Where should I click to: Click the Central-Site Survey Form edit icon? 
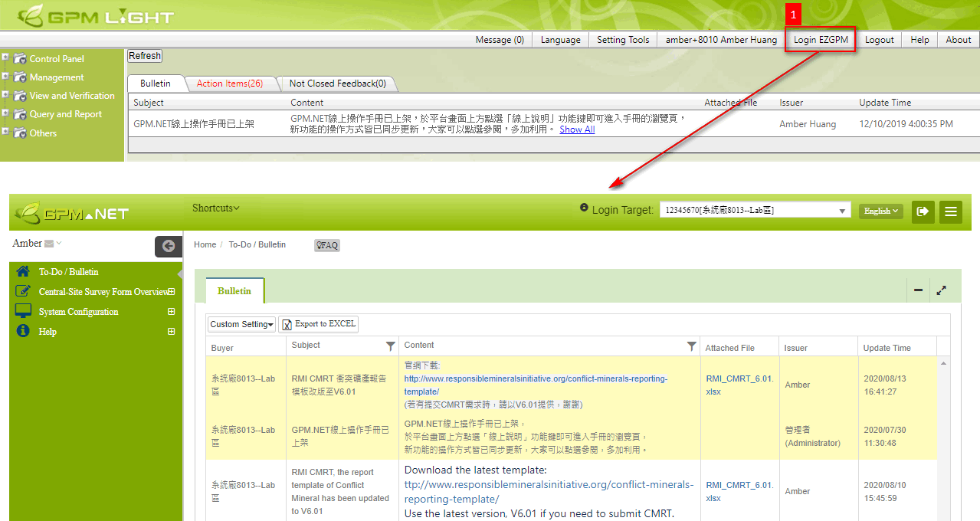click(x=23, y=291)
